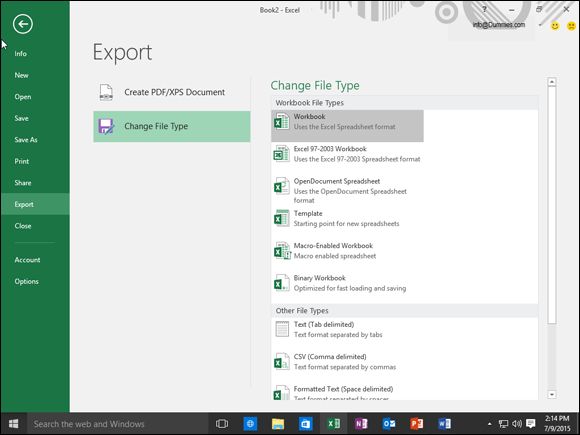Viewport: 580px width, 435px height.
Task: Select Create PDF/XPS Document option
Action: coord(172,92)
